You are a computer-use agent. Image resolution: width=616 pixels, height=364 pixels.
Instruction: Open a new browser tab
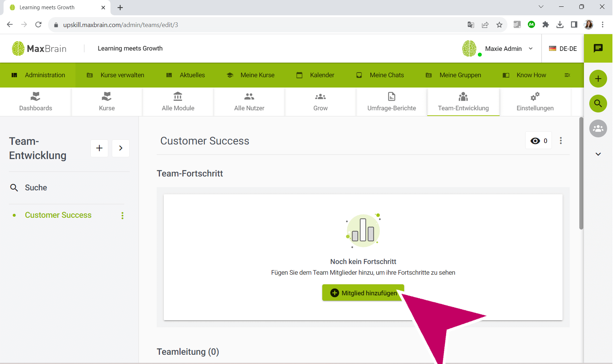pyautogui.click(x=120, y=7)
